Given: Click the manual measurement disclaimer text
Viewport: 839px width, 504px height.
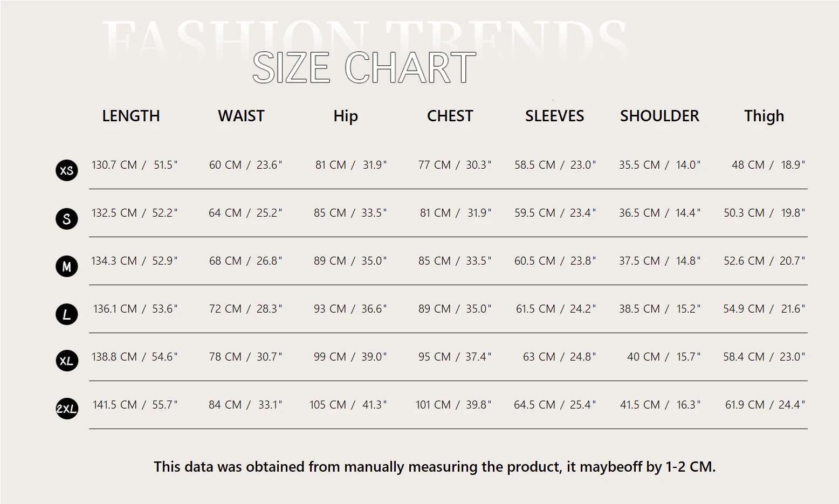Looking at the screenshot, I should pos(435,467).
